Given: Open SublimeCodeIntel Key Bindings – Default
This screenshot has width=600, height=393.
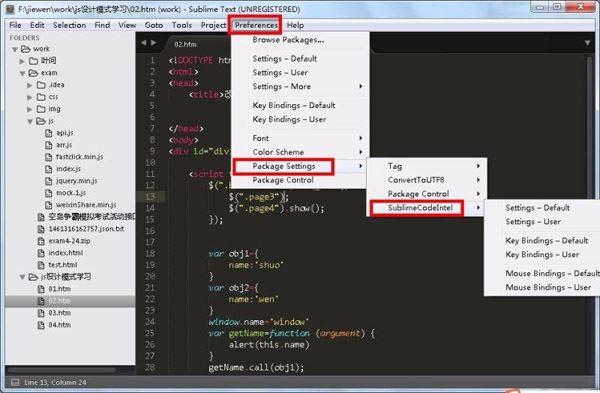Looking at the screenshot, I should 543,241.
